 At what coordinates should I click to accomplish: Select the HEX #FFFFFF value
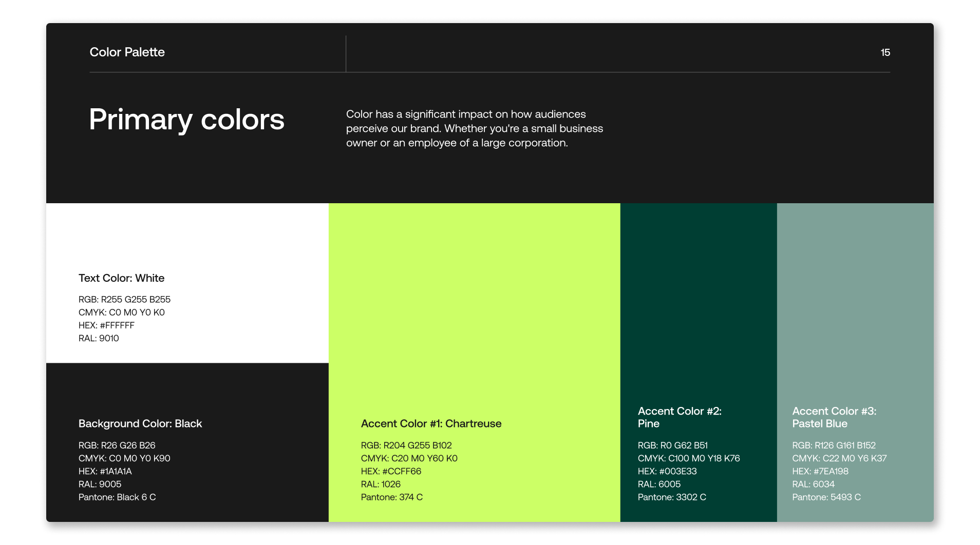point(106,325)
